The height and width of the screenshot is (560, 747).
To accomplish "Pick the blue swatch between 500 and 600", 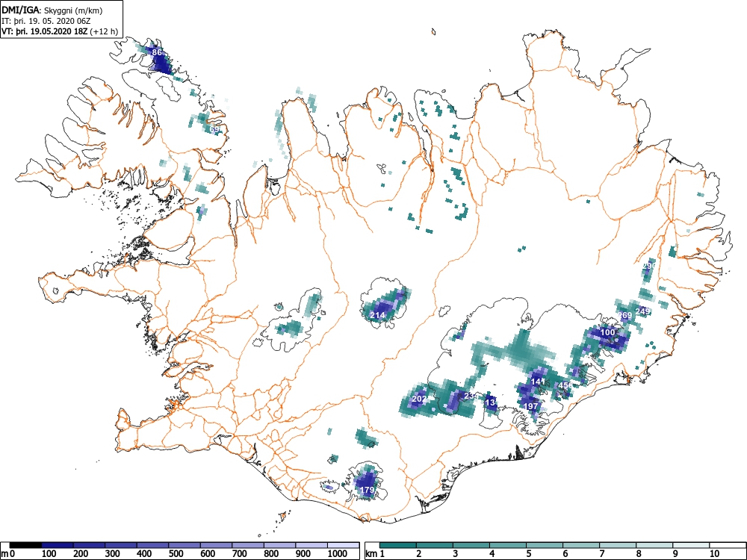I will pyautogui.click(x=185, y=545).
